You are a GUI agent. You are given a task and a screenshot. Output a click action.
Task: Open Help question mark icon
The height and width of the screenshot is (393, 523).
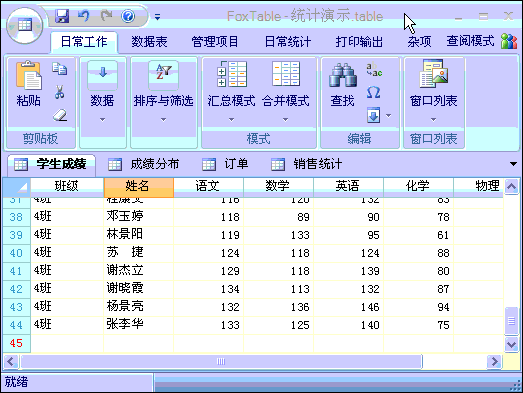pyautogui.click(x=128, y=16)
